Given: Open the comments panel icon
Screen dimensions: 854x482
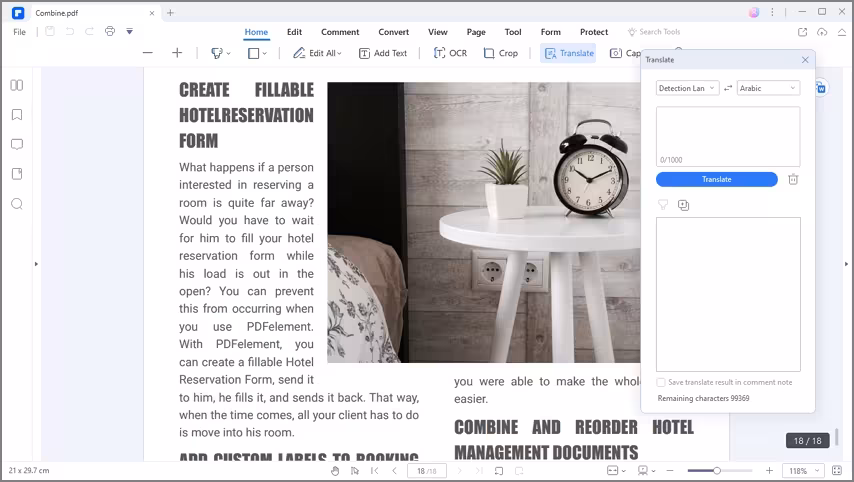Looking at the screenshot, I should pos(17,144).
